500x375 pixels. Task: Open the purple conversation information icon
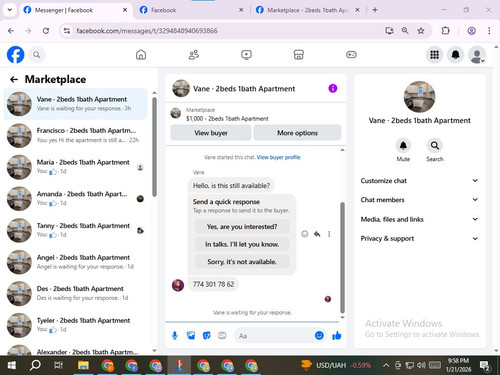[333, 88]
